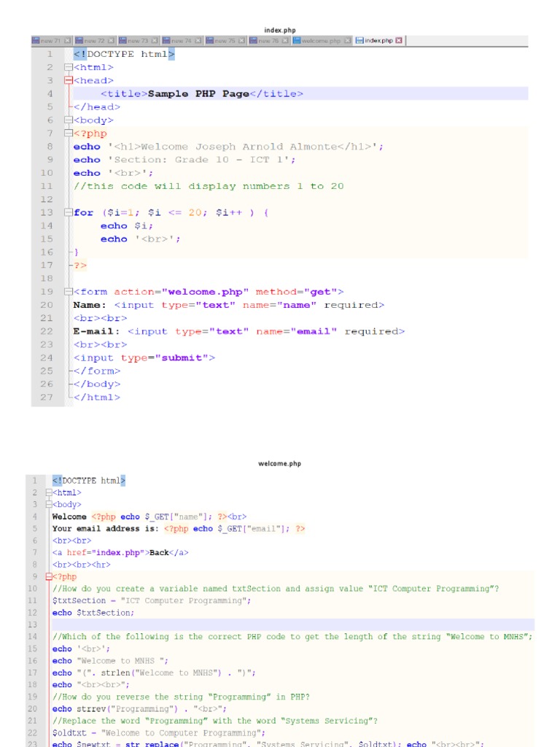
Task: Collapse the <head> fold marker on line 3
Action: click(68, 80)
